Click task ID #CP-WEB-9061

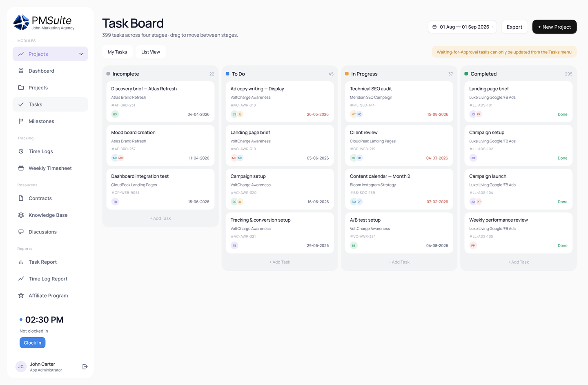tap(125, 193)
